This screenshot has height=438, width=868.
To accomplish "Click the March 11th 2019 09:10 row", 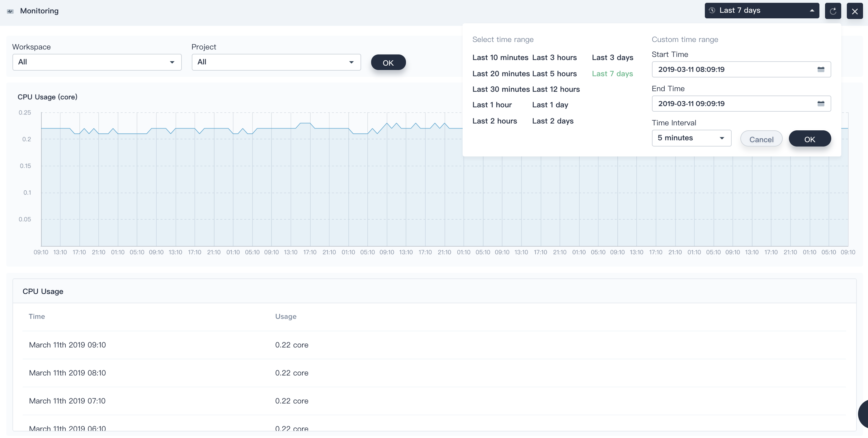I will pos(434,345).
